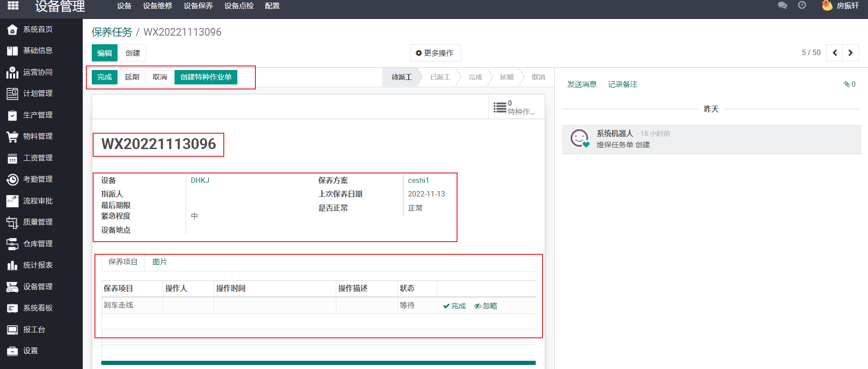This screenshot has width=868, height=369.
Task: Expand the 更多操作 dropdown
Action: pos(435,53)
